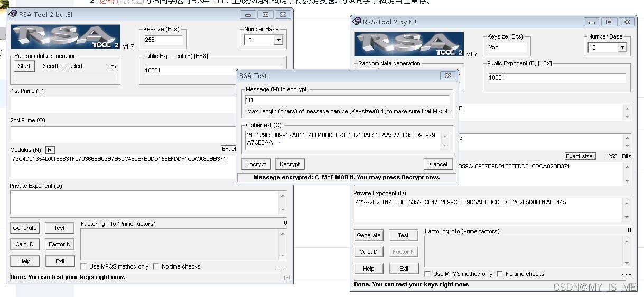Click scroll-down arrow of right Private Exponent box
Image resolution: width=644 pixels, height=297 pixels.
pos(627,216)
